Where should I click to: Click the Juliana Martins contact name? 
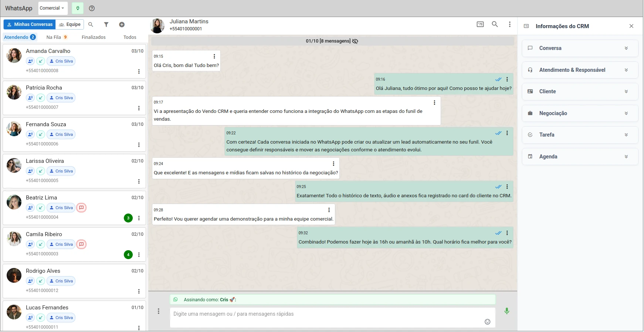click(x=189, y=21)
